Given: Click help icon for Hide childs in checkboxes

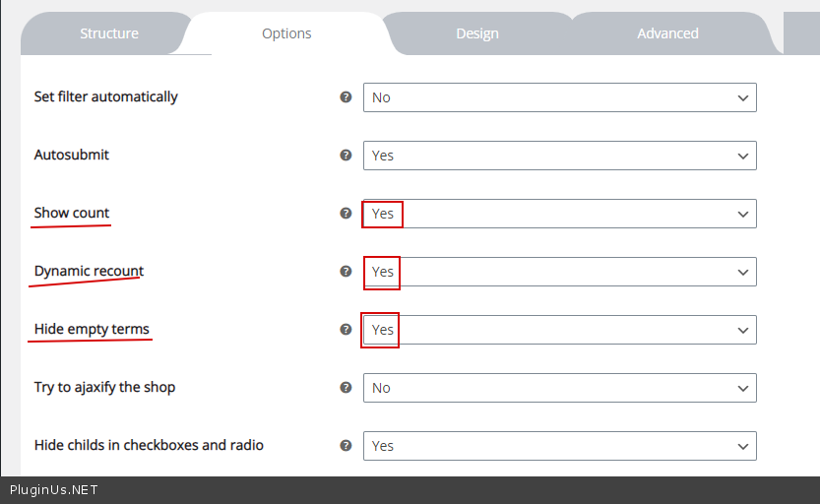Looking at the screenshot, I should [x=346, y=446].
